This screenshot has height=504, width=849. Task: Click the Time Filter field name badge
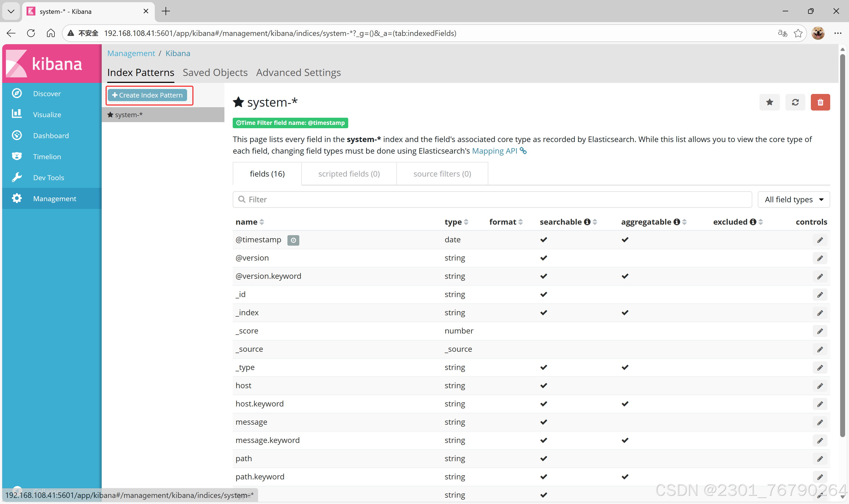click(290, 123)
